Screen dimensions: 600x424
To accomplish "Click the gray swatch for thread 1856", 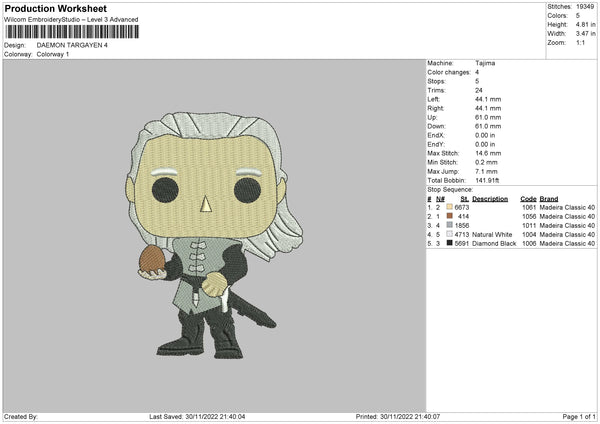I will [449, 225].
